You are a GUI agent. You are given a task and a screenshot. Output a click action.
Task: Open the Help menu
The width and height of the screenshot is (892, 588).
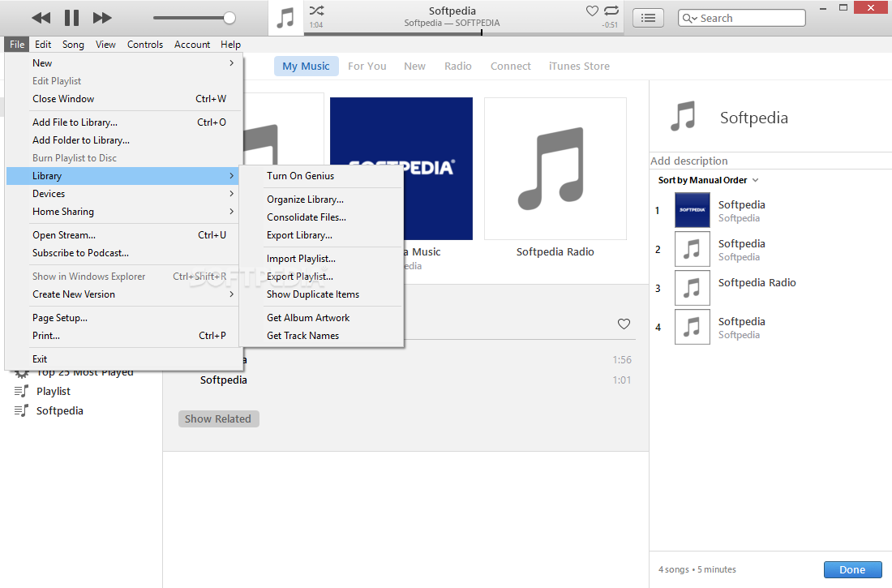(x=230, y=45)
